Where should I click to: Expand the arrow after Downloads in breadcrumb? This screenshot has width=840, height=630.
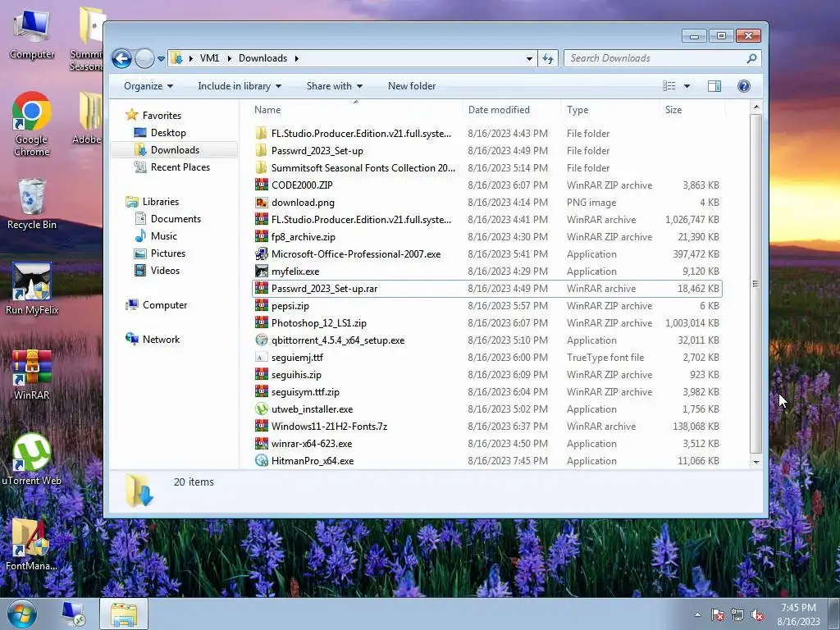pos(297,58)
